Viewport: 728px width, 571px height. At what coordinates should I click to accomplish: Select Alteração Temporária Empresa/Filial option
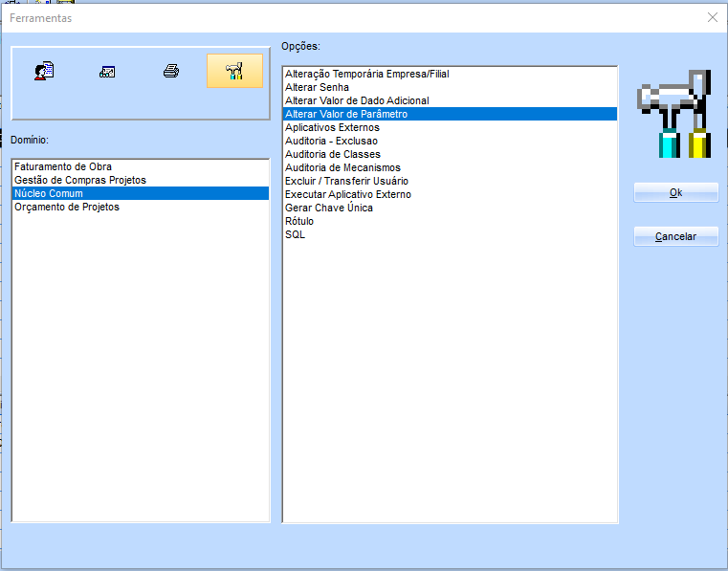(x=366, y=74)
